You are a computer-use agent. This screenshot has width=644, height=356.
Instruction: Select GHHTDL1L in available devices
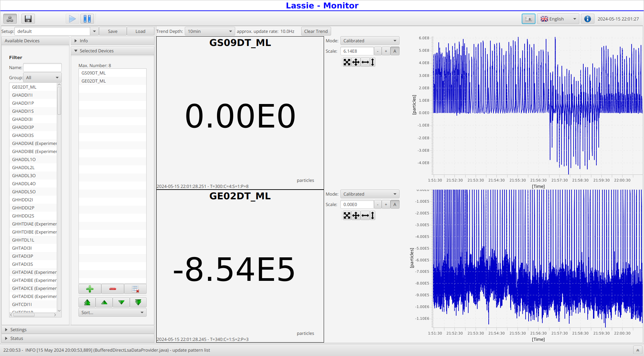tap(33, 240)
